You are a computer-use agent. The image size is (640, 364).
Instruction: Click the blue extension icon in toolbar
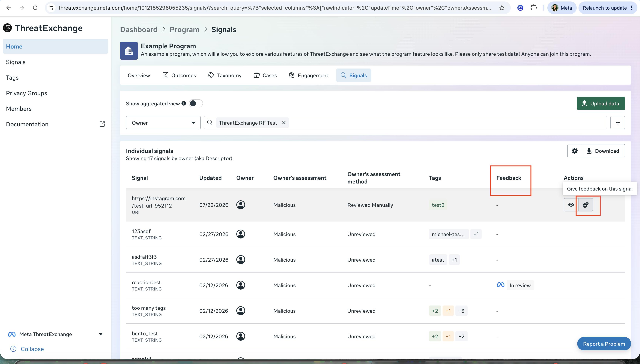[520, 8]
